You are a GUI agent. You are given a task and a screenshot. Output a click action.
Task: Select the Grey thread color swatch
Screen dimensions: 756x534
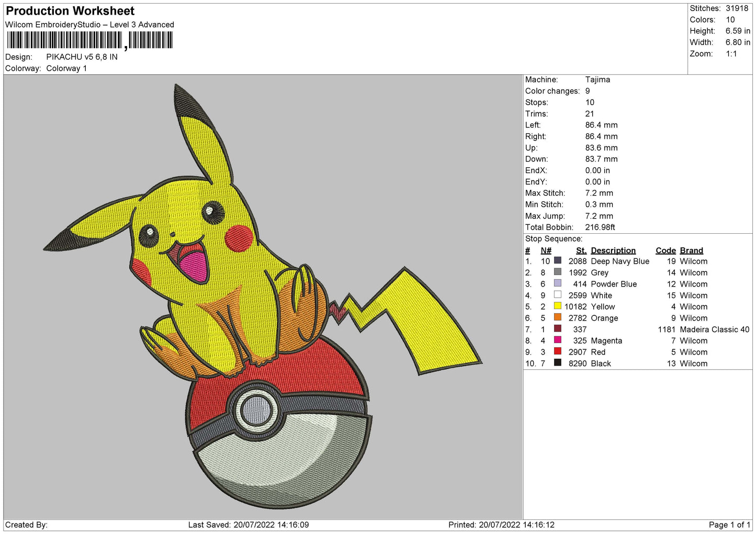click(x=558, y=272)
